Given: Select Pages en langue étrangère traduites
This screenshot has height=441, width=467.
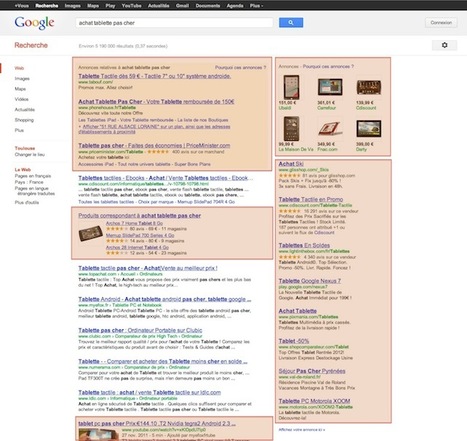Looking at the screenshot, I should pyautogui.click(x=35, y=191).
